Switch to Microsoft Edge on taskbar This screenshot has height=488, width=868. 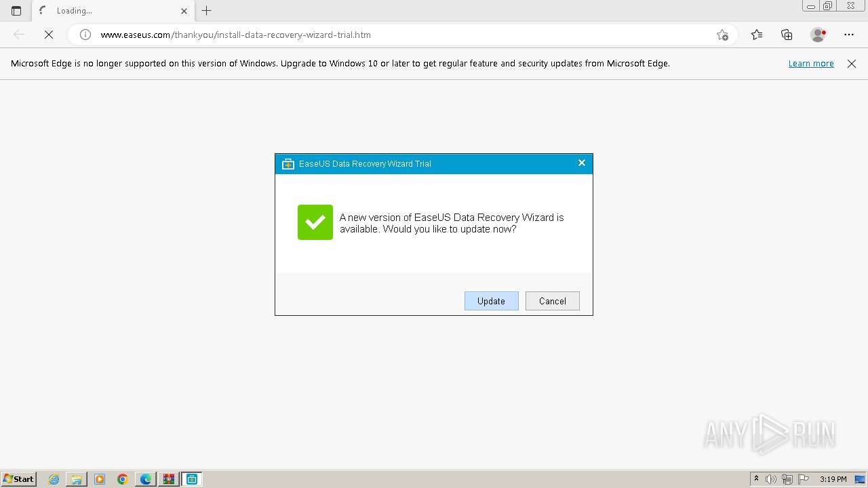[x=146, y=479]
